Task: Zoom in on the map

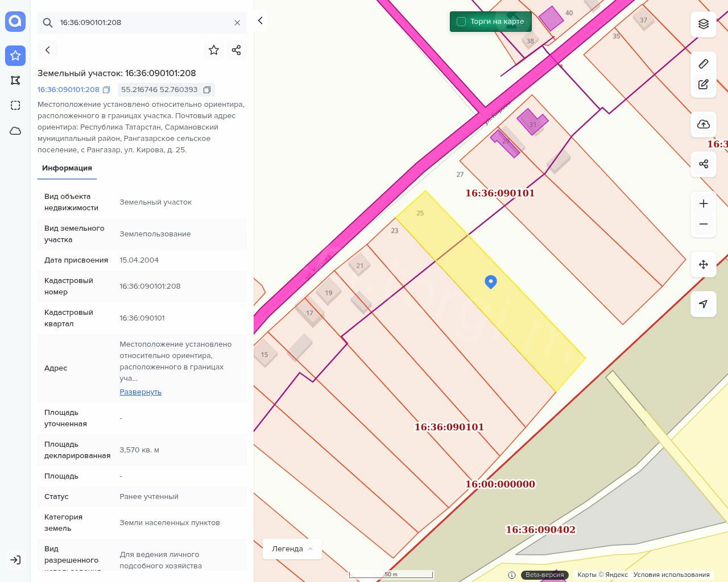Action: click(704, 203)
